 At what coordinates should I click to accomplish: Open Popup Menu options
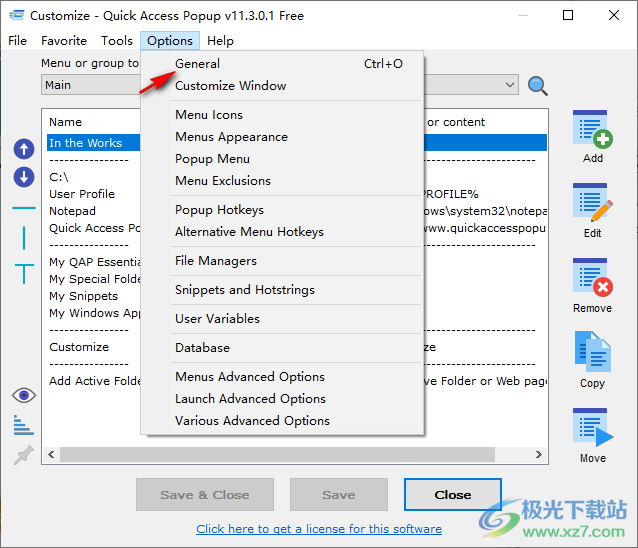282,159
